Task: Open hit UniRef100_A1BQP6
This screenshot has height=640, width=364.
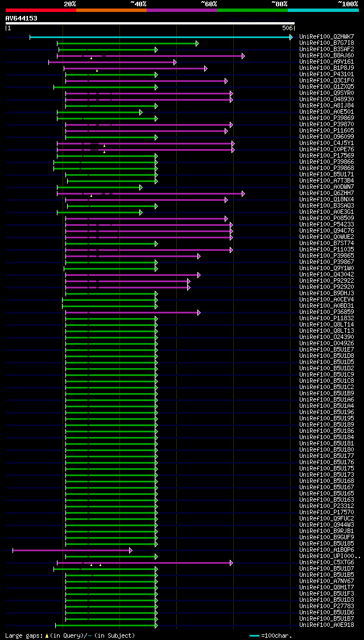Action: coord(326,550)
